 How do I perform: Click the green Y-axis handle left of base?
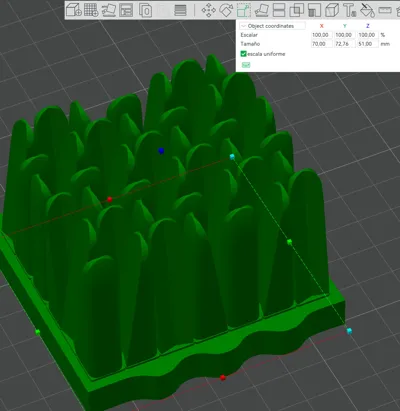[38, 332]
